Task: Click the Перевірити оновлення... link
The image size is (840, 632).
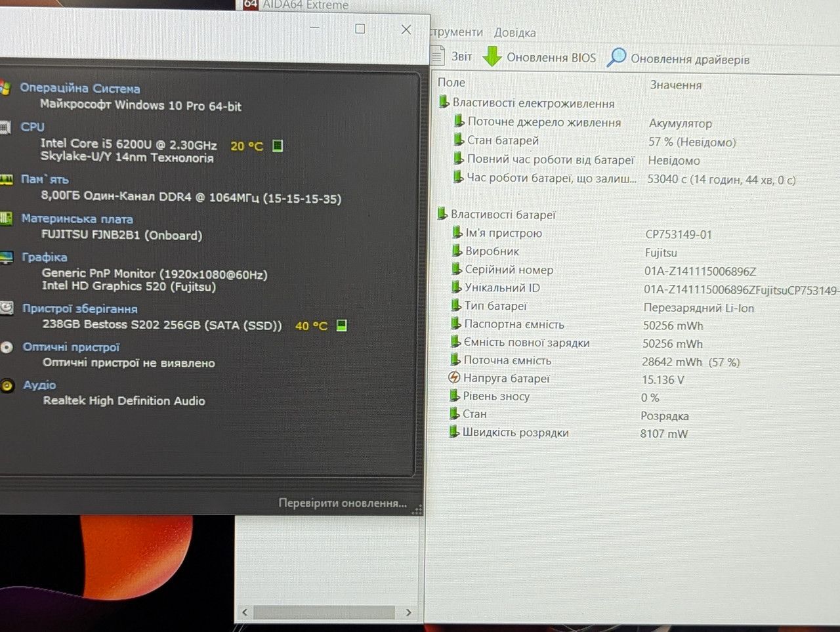Action: pos(343,503)
